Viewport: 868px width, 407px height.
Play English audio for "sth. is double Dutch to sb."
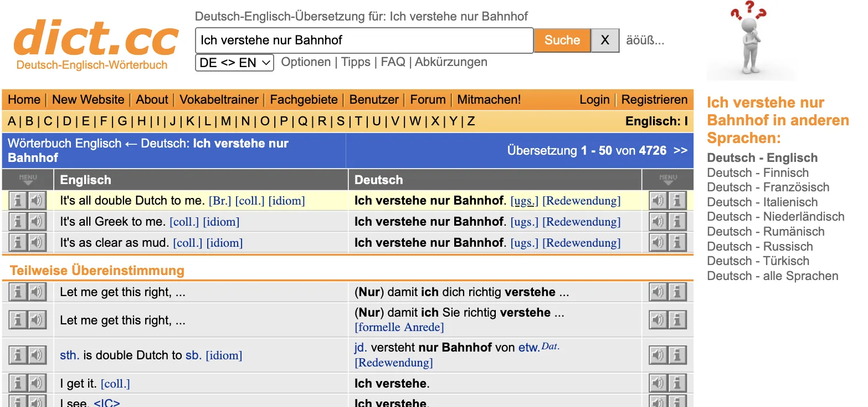click(x=37, y=355)
